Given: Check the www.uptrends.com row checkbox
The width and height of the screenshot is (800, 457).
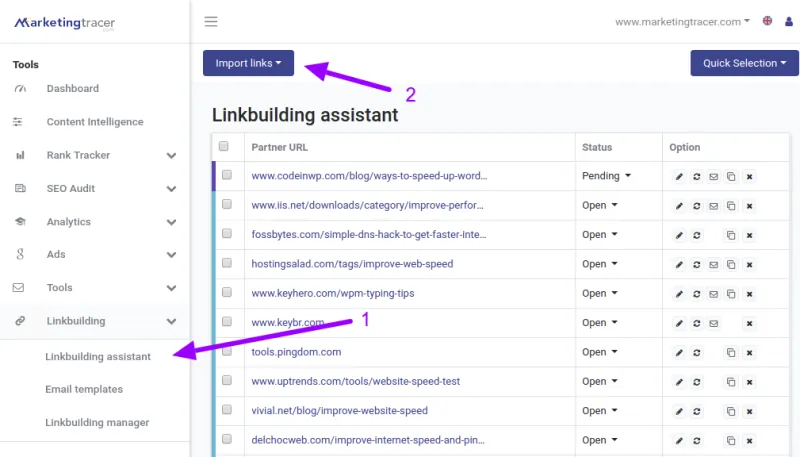Looking at the screenshot, I should click(227, 380).
